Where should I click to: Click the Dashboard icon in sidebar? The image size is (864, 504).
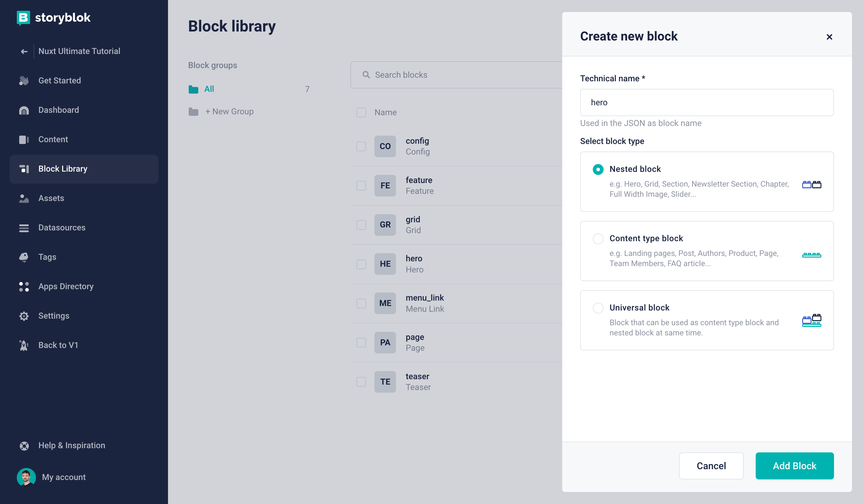pos(24,110)
